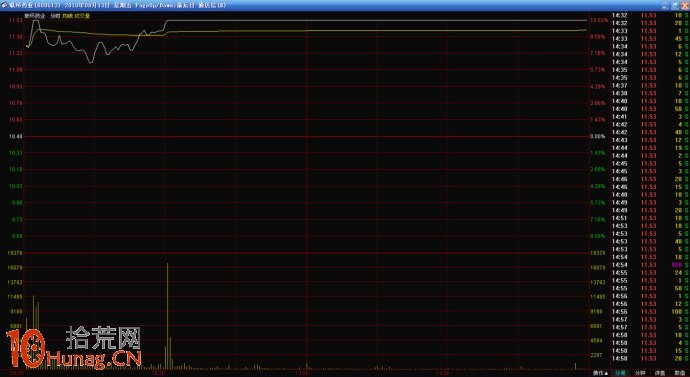The width and height of the screenshot is (690, 377).
Task: Select the first 14:32 trade row
Action: pos(650,15)
